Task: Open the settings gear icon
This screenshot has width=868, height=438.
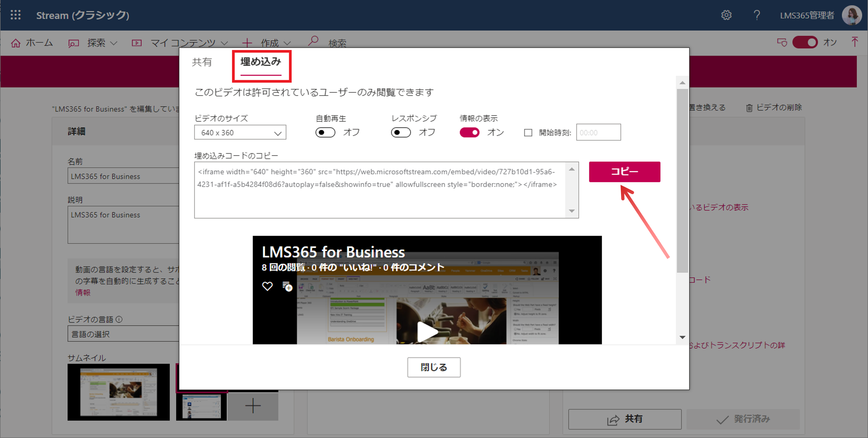Action: (726, 15)
